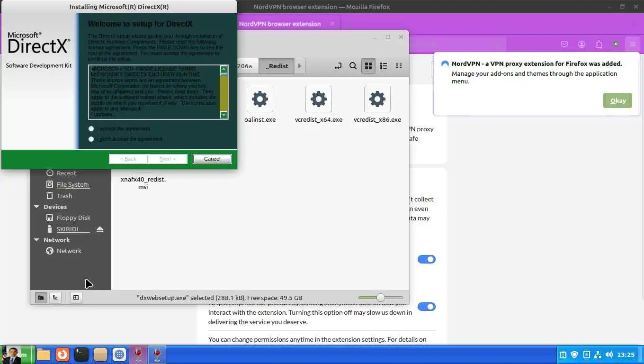Expand path bar with right arrow
Viewport: 644px width, 364px height.
pos(300,66)
